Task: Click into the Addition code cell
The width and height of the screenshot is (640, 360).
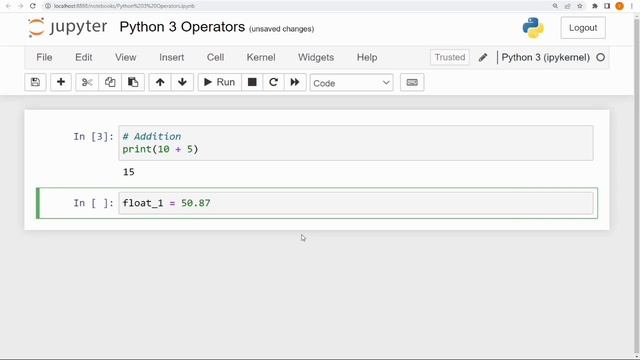Action: pyautogui.click(x=356, y=143)
